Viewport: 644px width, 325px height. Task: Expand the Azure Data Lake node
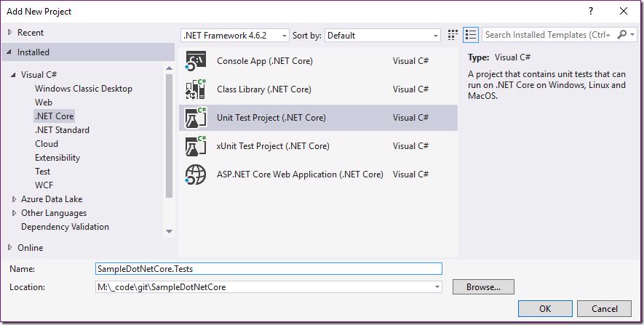coord(15,199)
